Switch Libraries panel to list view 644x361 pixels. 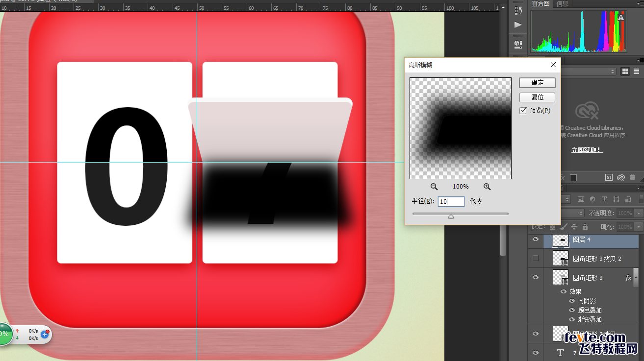tap(637, 72)
